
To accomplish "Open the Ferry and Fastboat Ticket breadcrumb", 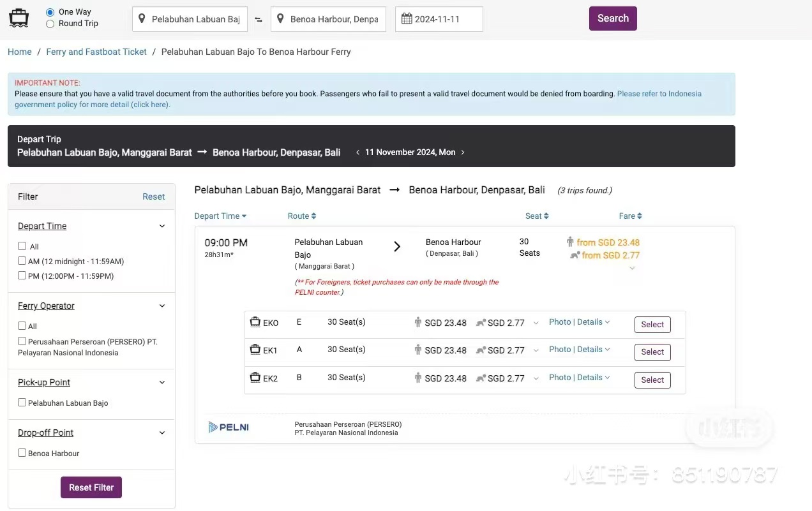I will pos(96,52).
